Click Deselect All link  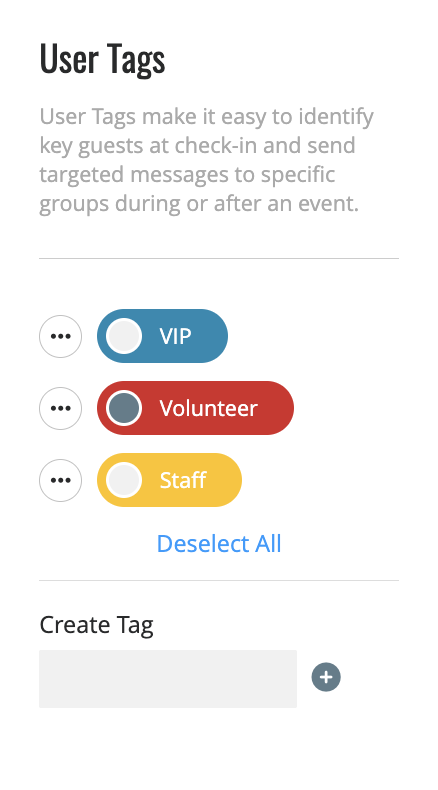pyautogui.click(x=219, y=544)
